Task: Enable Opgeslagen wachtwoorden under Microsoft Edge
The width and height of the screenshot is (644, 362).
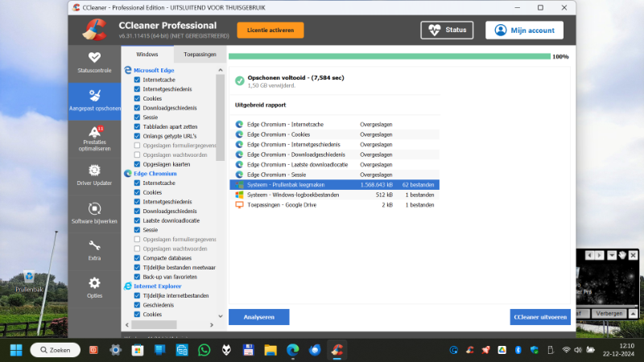Action: click(x=137, y=154)
